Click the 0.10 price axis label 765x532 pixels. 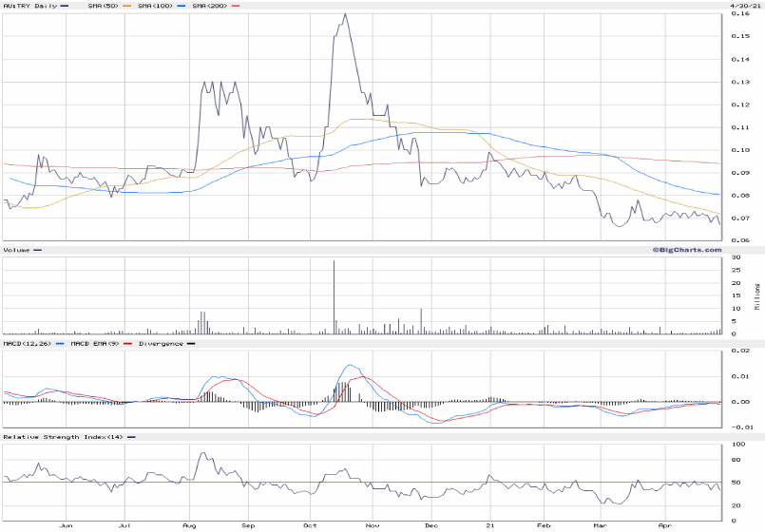738,150
